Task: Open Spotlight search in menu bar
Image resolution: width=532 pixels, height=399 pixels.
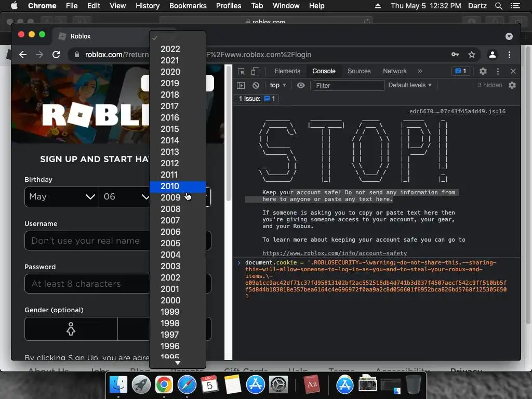Action: [x=498, y=6]
